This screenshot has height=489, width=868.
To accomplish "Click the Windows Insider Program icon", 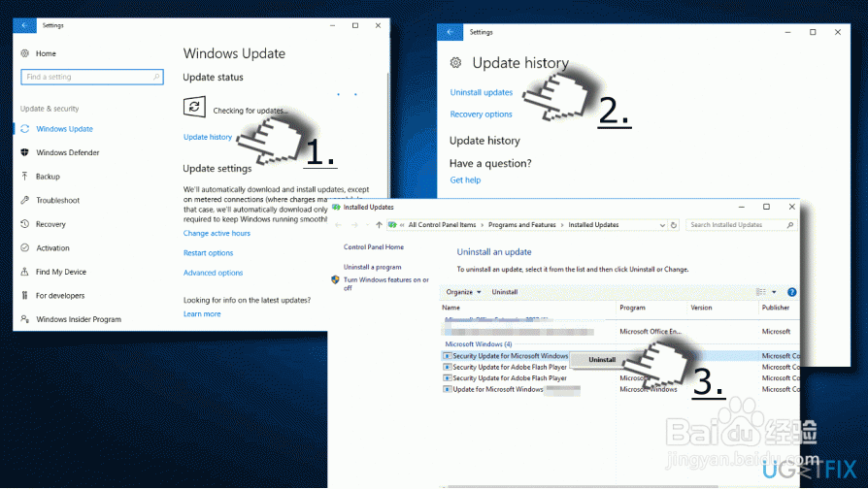I will [25, 319].
